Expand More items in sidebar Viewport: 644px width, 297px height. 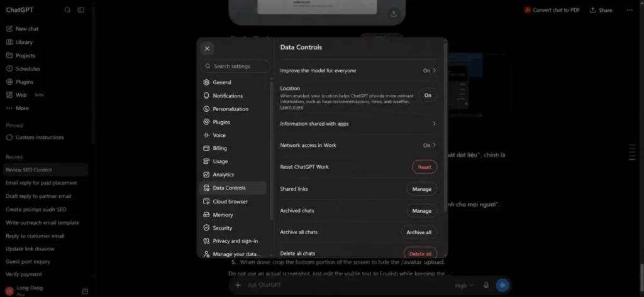45,108
